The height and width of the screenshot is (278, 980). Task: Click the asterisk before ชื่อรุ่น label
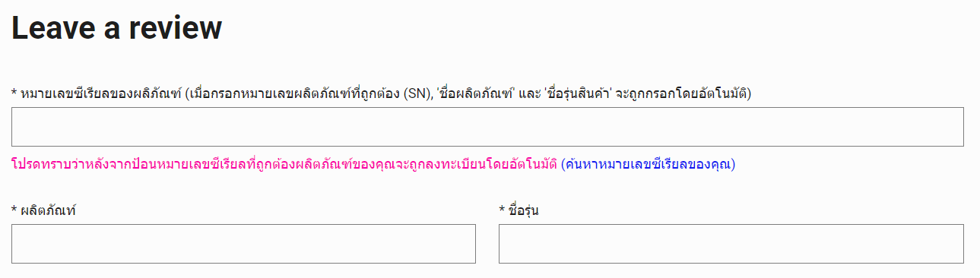(502, 210)
